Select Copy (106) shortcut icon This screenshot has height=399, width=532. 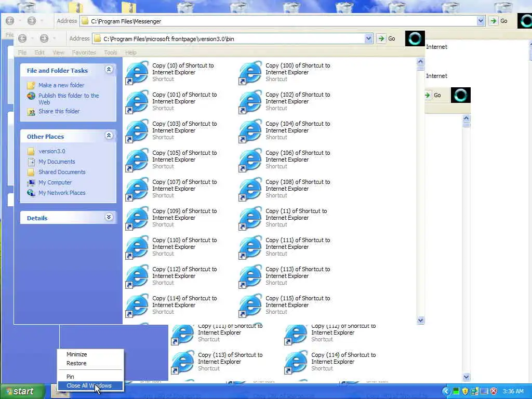(250, 160)
